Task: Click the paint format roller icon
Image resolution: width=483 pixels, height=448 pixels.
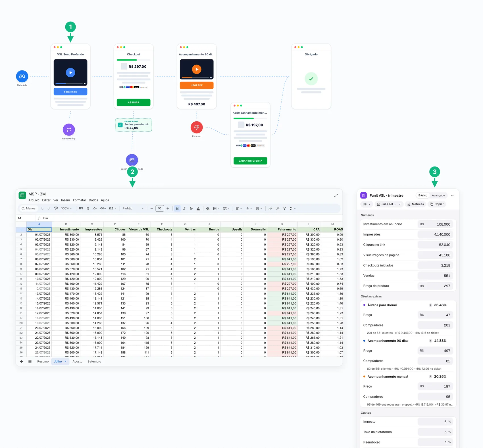Action: (56, 209)
